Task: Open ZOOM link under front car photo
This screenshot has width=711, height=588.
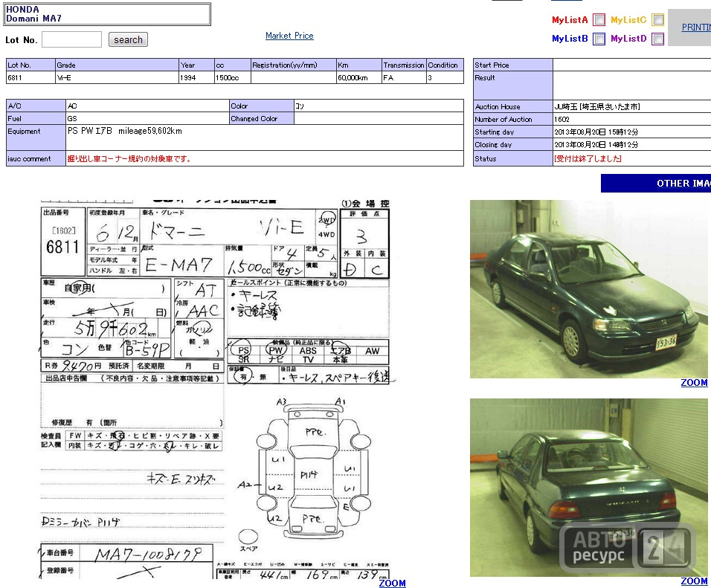Action: (694, 382)
